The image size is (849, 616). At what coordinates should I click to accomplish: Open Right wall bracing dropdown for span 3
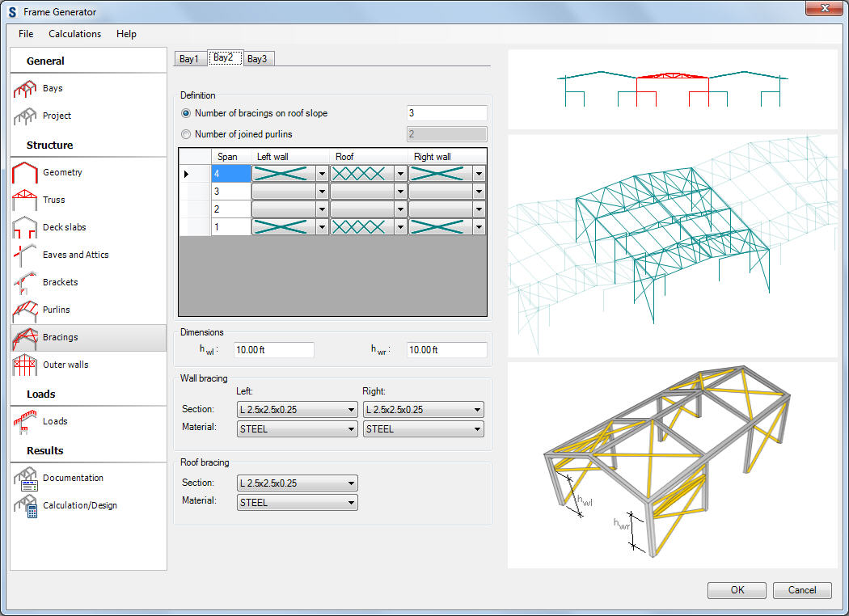click(x=479, y=192)
